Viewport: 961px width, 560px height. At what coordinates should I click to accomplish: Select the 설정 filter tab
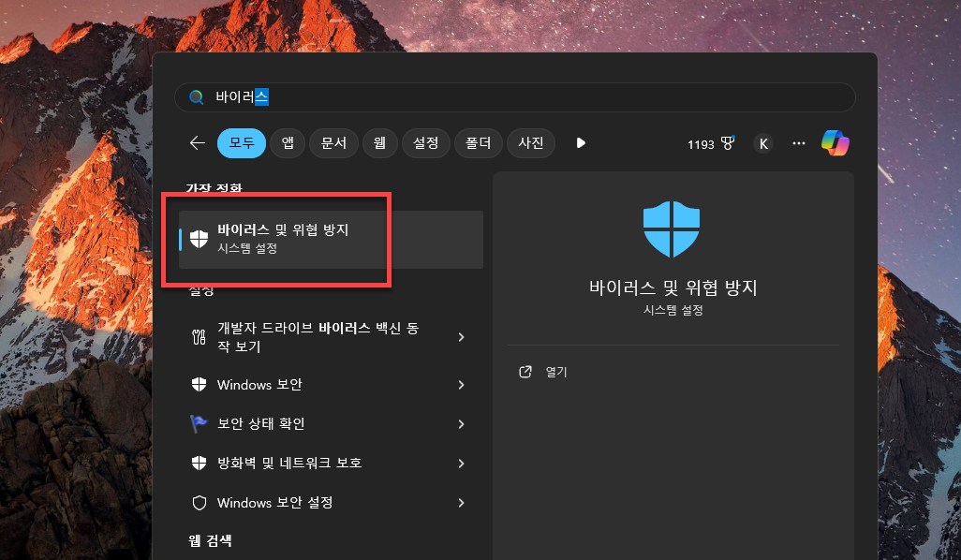point(426,142)
